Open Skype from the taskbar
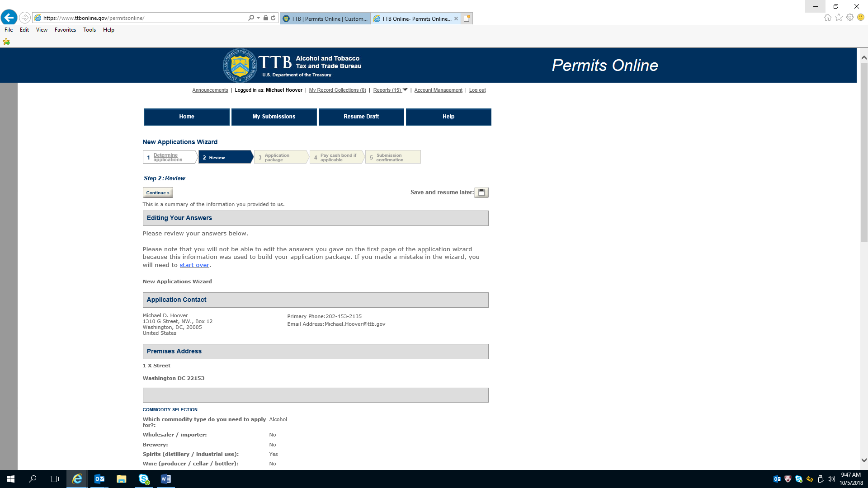 coord(144,479)
